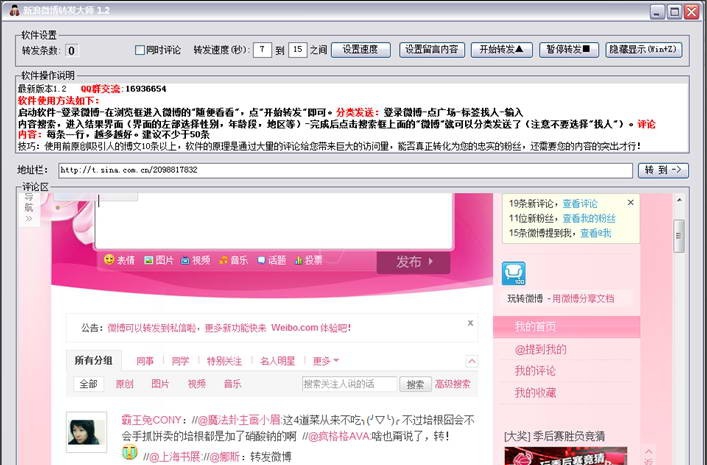This screenshot has width=707, height=465.
Task: Select the 特别关注 group tab
Action: coord(224,361)
